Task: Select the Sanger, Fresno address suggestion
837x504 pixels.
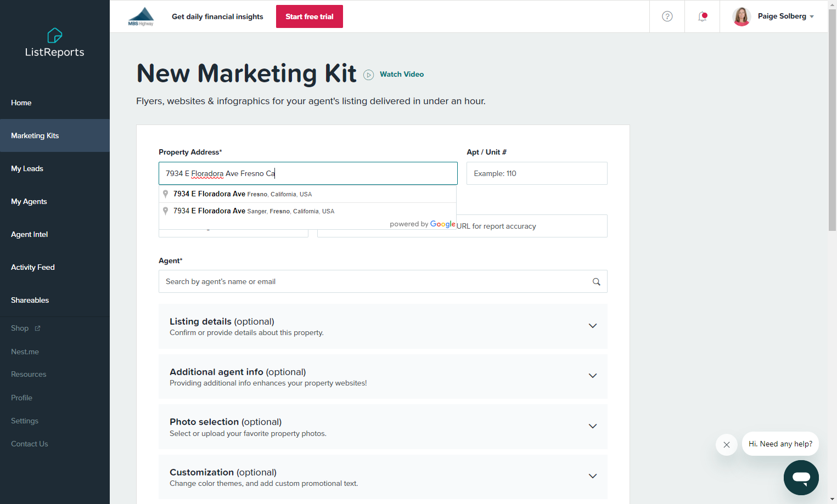Action: [307, 211]
